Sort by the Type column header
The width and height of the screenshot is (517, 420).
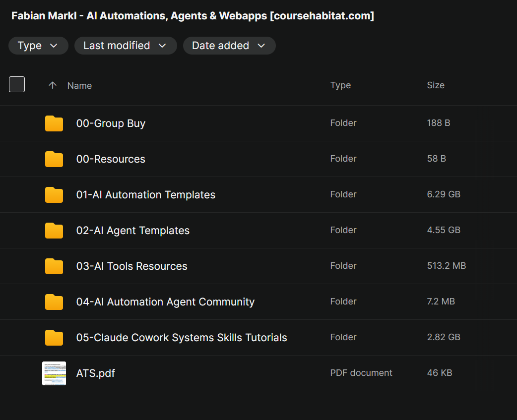[340, 85]
